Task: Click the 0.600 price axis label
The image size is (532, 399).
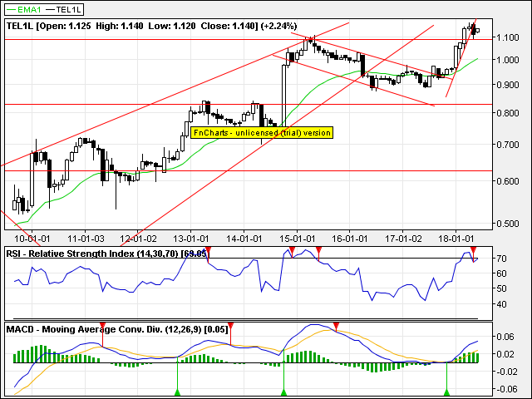Action: pyautogui.click(x=508, y=181)
